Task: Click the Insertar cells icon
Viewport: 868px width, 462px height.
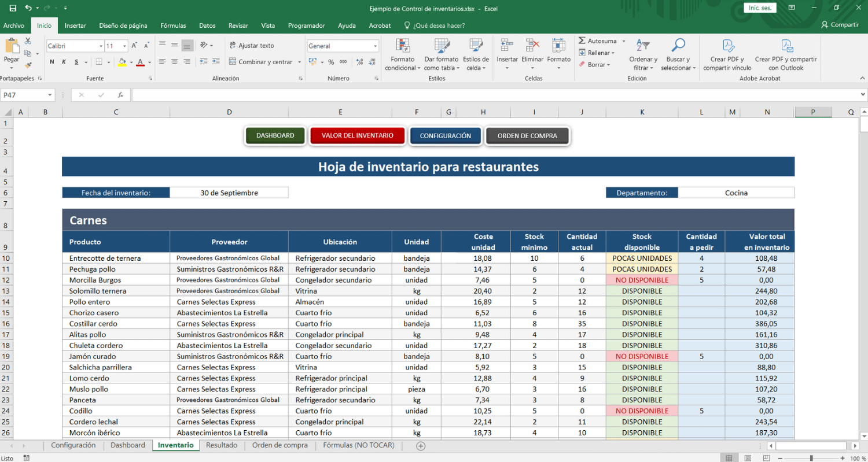Action: [507, 46]
